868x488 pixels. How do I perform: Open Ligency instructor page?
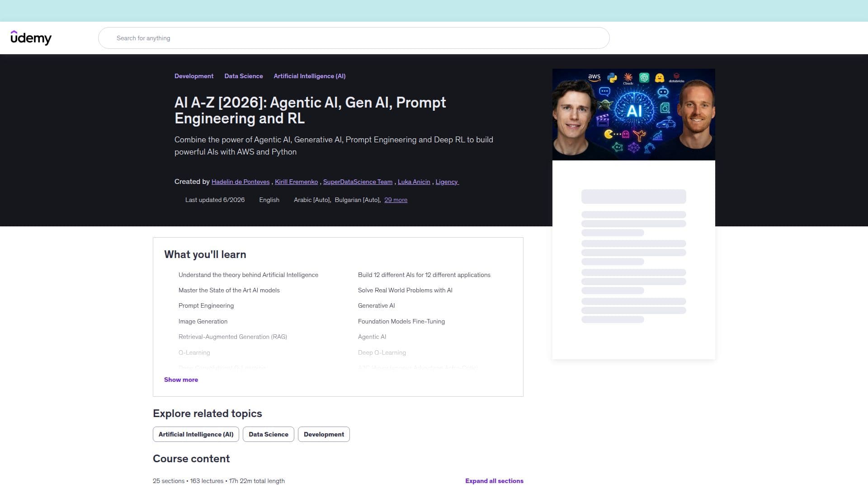click(447, 182)
